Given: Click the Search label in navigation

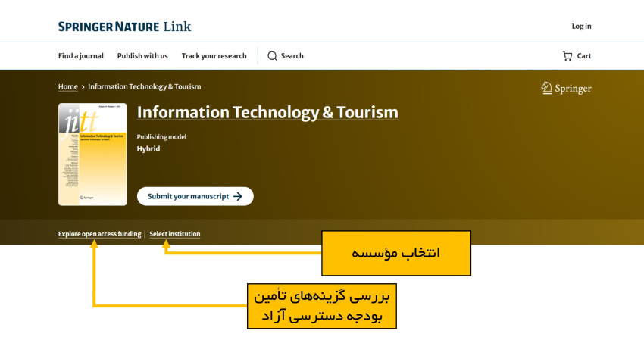Looking at the screenshot, I should (x=292, y=56).
